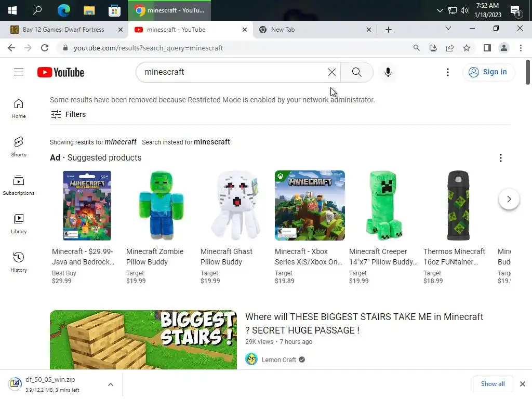Open Chrome three-dot customize menu
Image resolution: width=532 pixels, height=399 pixels.
point(521,48)
